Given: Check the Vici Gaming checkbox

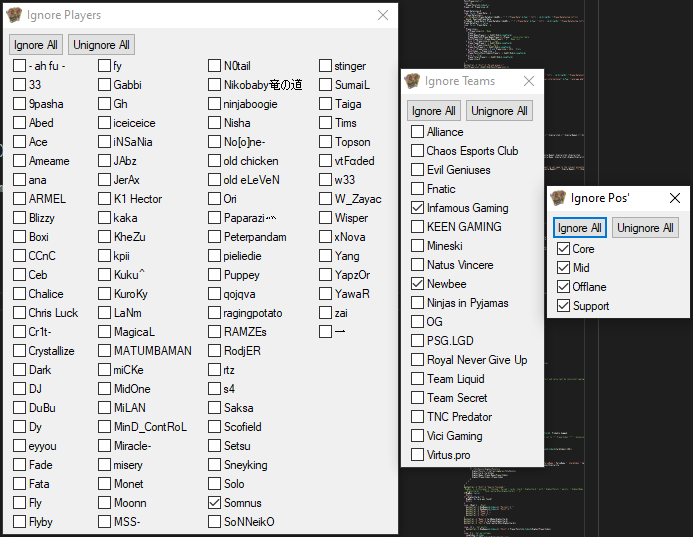Looking at the screenshot, I should pos(417,435).
